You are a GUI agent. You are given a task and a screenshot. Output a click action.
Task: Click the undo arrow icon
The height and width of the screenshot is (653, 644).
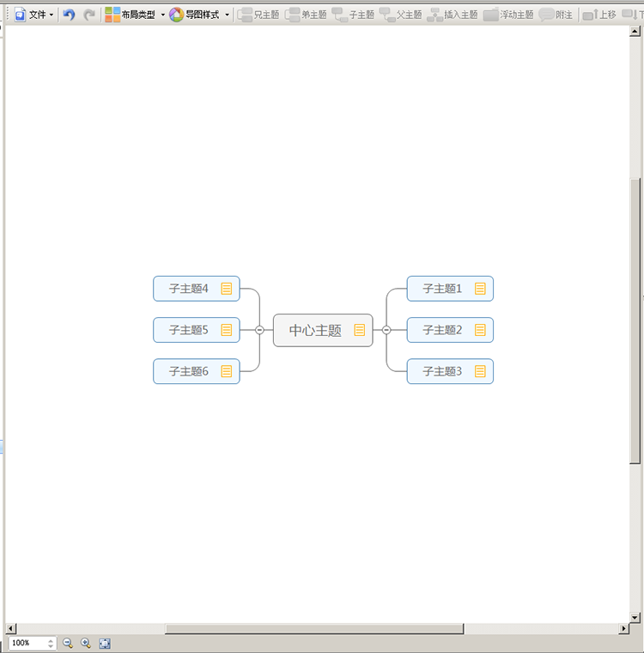[70, 15]
